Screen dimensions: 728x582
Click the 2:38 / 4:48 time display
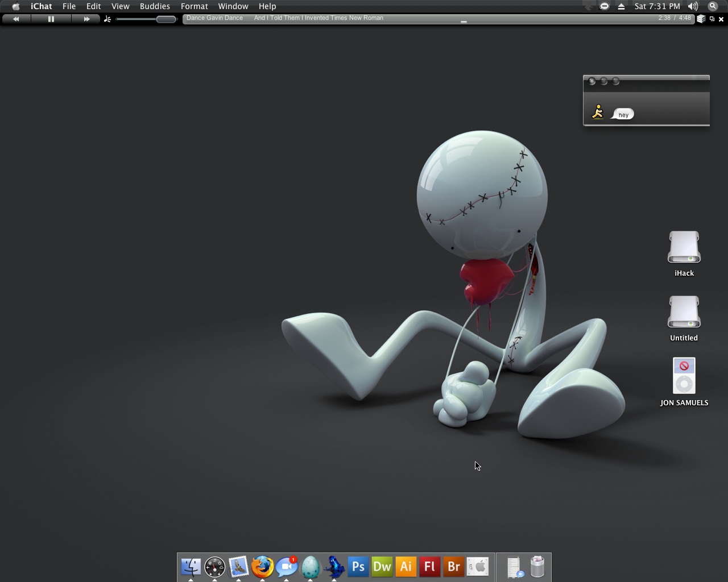pyautogui.click(x=675, y=18)
